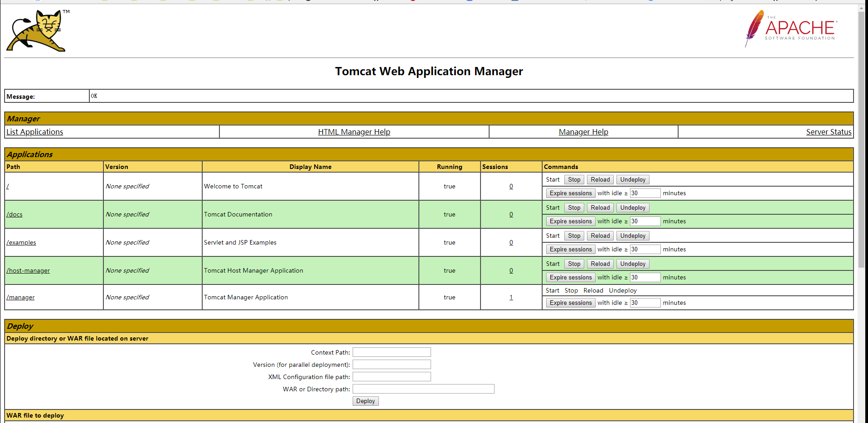Undeploy the Tomcat Documentation app
Screen dimensions: 868x423
633,207
